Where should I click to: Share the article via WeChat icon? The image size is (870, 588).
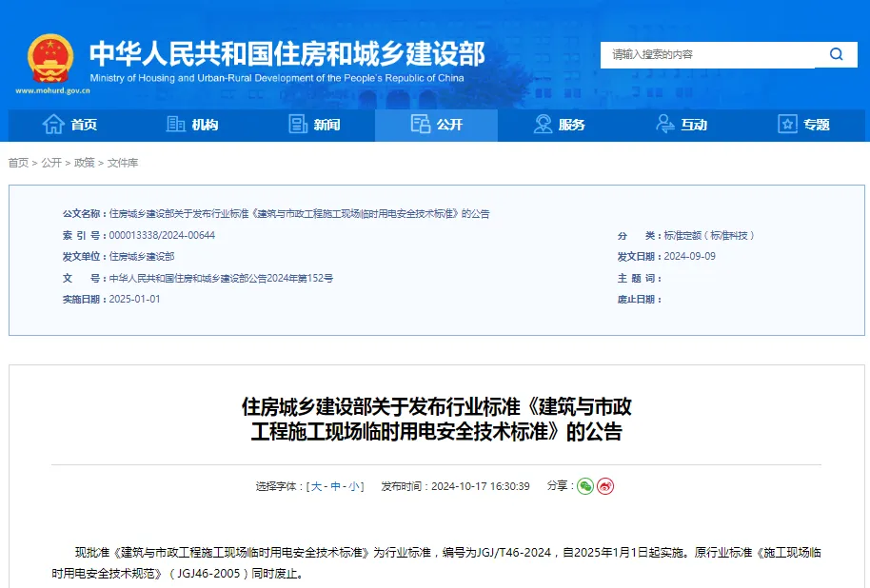(585, 486)
